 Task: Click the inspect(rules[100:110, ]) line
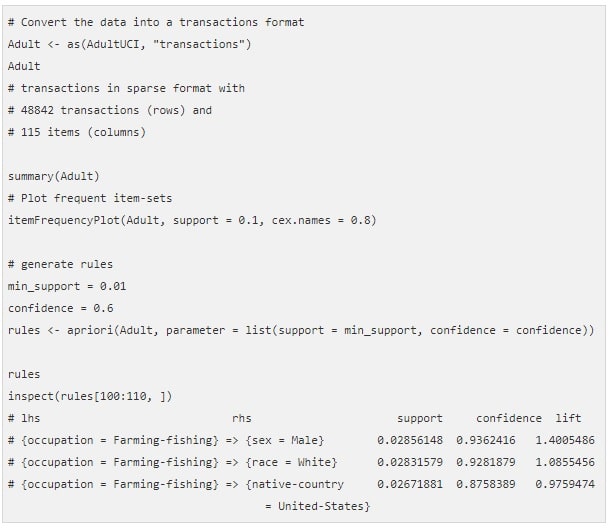90,396
